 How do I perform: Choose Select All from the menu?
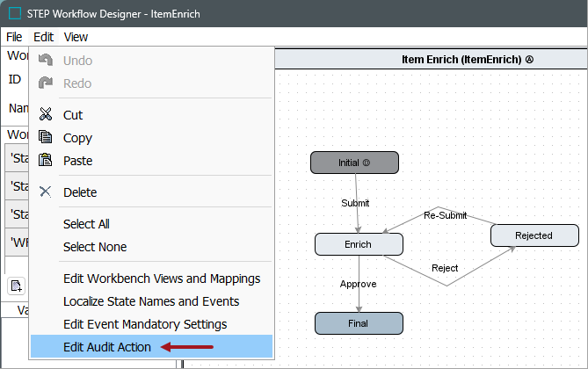click(x=86, y=224)
